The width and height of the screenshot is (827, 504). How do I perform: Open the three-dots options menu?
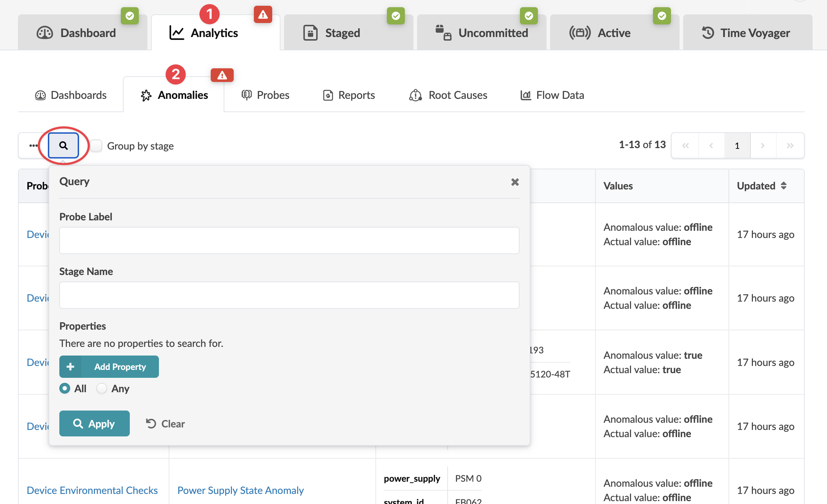pos(33,146)
